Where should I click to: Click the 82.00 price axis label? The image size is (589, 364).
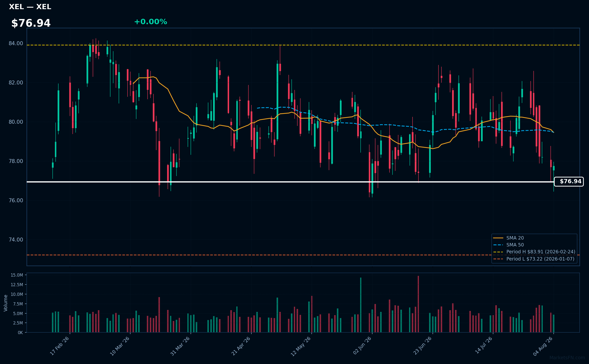click(x=16, y=83)
